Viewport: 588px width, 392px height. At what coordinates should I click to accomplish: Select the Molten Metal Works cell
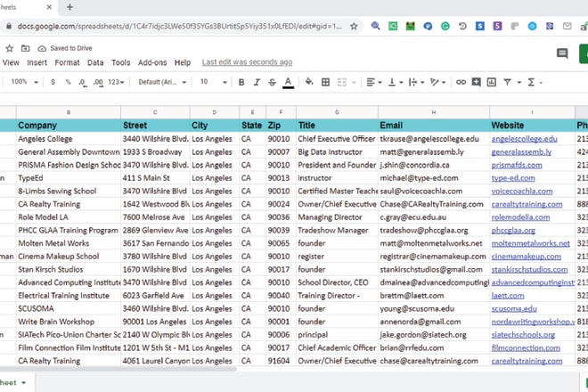pyautogui.click(x=69, y=243)
